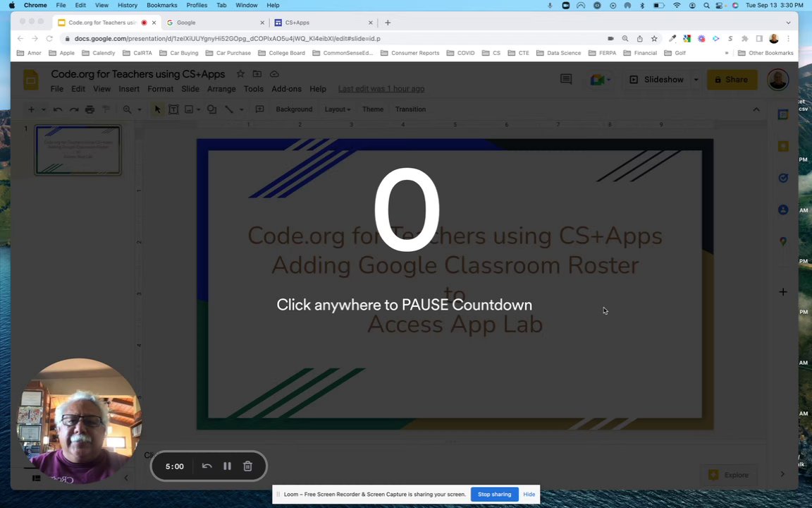Open the Shape tool

211,109
